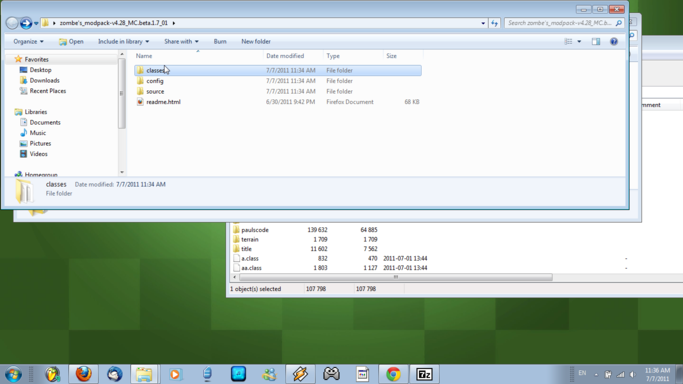Click EN language indicator in taskbar
This screenshot has width=683, height=384.
click(582, 374)
